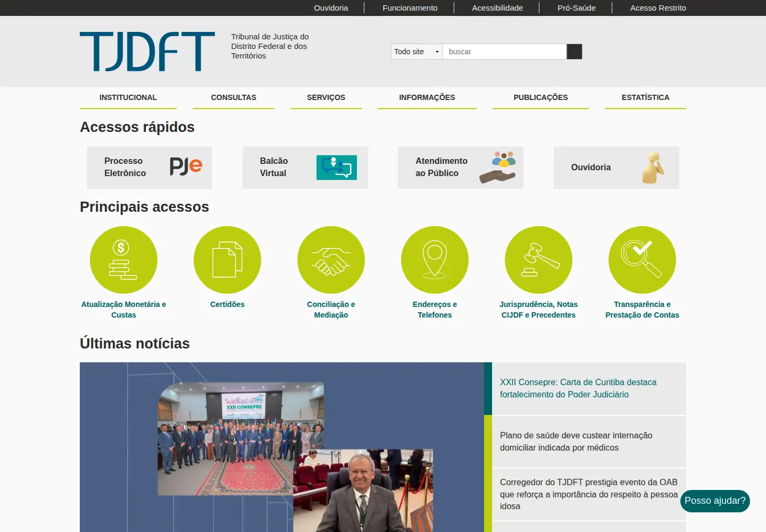766x532 pixels.
Task: Open the Acesso Restrito link
Action: pos(658,8)
